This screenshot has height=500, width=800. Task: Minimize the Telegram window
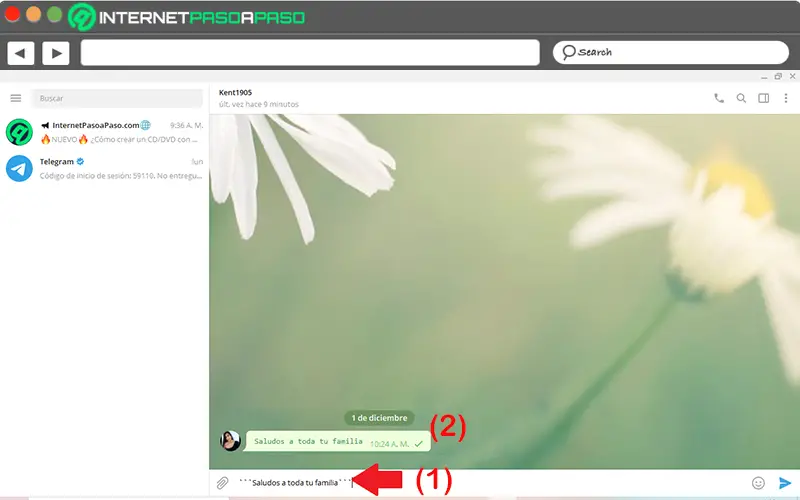point(764,77)
